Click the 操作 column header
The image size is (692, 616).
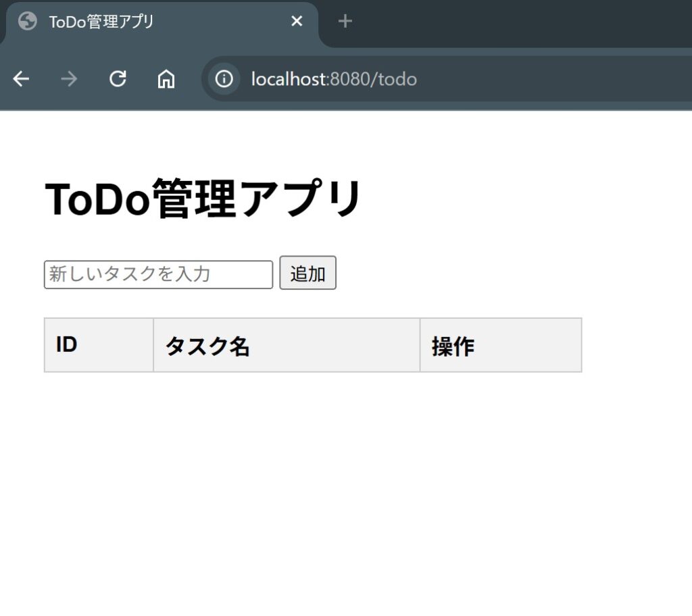tap(501, 345)
